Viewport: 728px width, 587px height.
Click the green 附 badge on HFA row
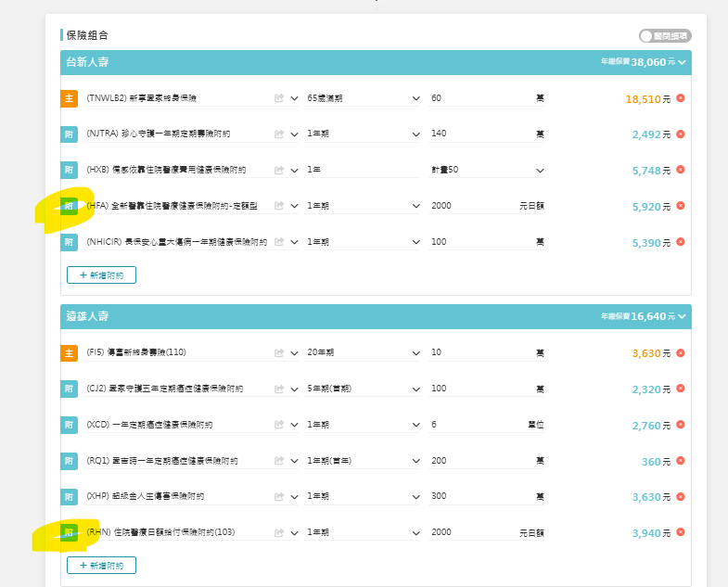pos(69,206)
